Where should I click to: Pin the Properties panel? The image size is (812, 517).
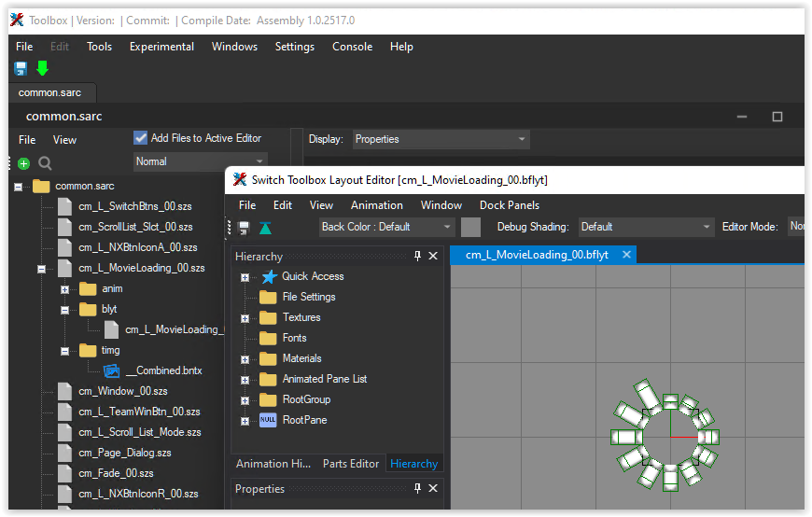point(417,488)
